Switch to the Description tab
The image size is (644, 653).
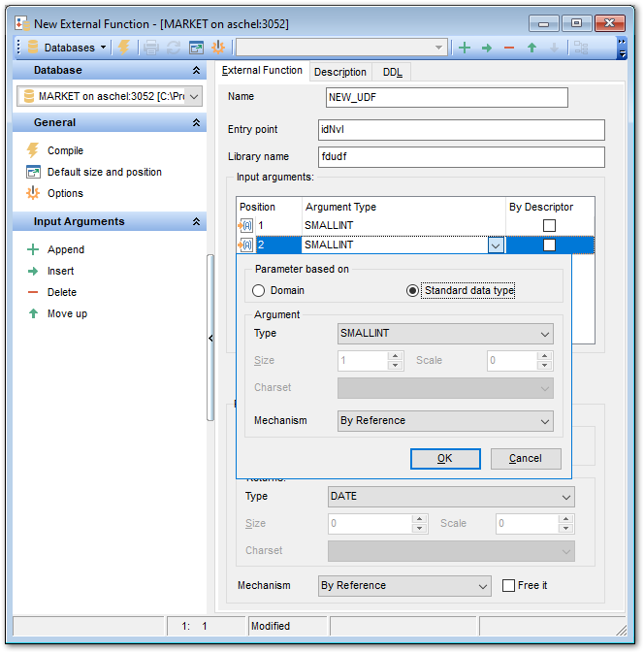coord(339,72)
